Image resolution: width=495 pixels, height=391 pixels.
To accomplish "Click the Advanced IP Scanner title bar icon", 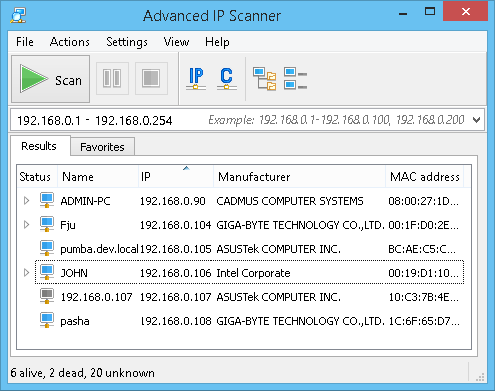I will 18,16.
